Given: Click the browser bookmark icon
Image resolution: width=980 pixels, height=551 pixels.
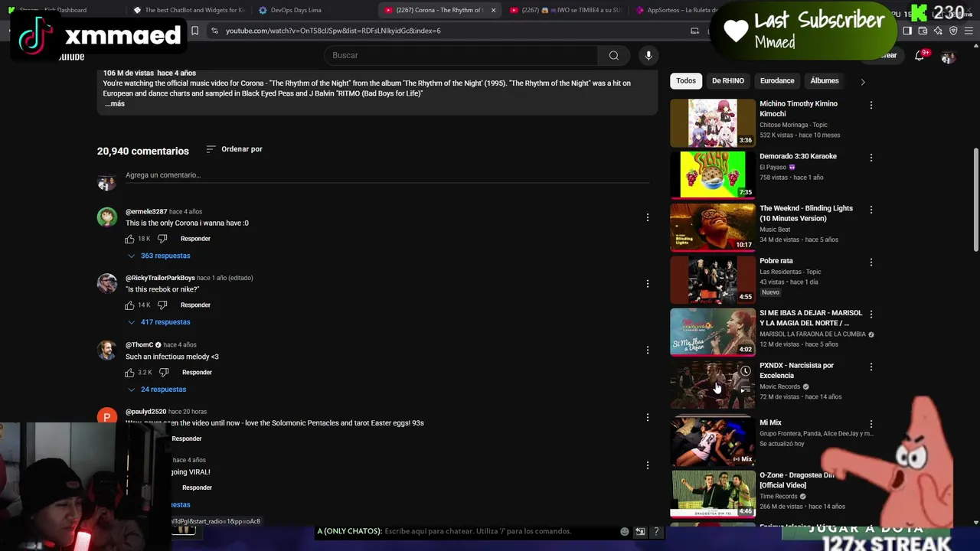Looking at the screenshot, I should [194, 31].
